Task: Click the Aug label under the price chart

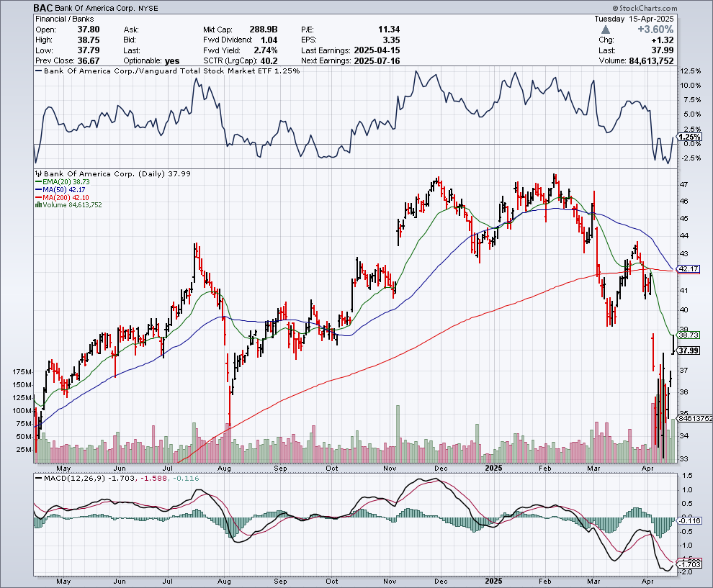Action: coord(224,469)
